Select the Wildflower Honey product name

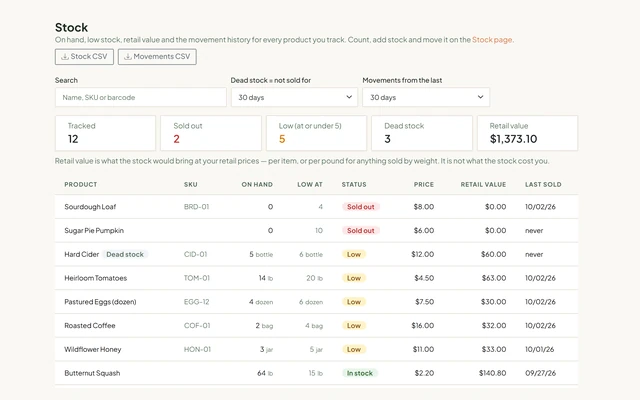pos(93,349)
